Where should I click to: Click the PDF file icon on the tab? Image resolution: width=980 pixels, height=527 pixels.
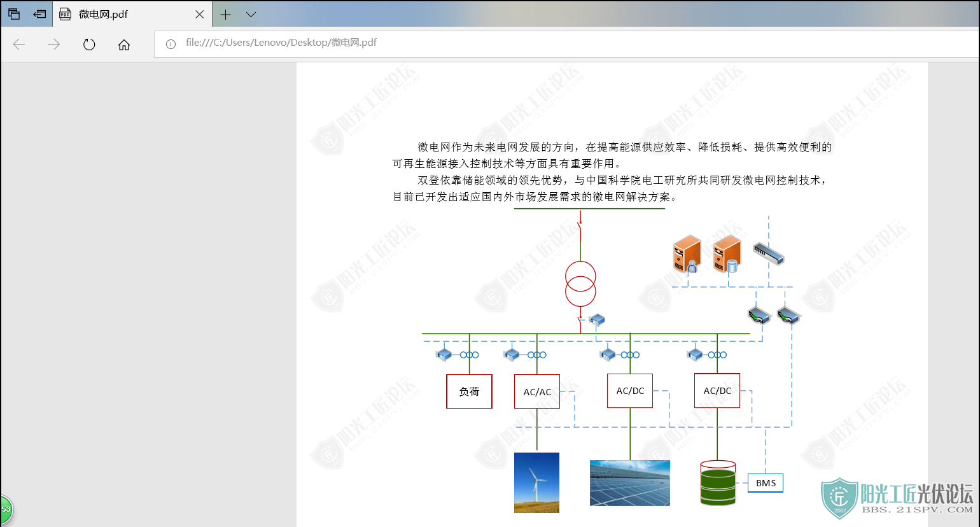pyautogui.click(x=65, y=14)
